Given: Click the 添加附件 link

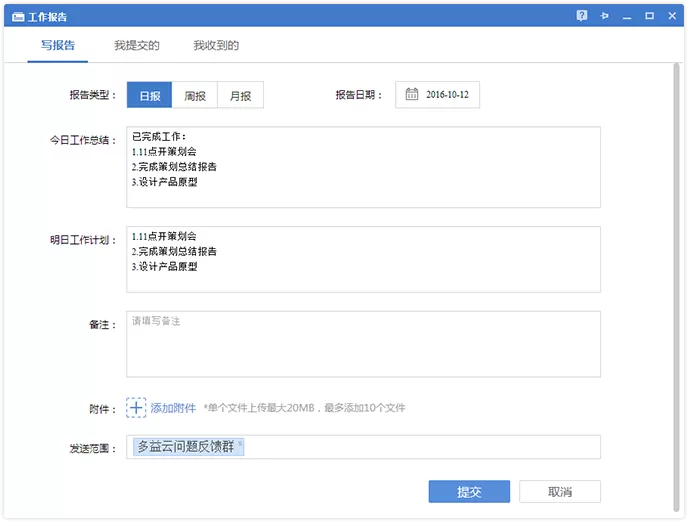Looking at the screenshot, I should tap(173, 408).
